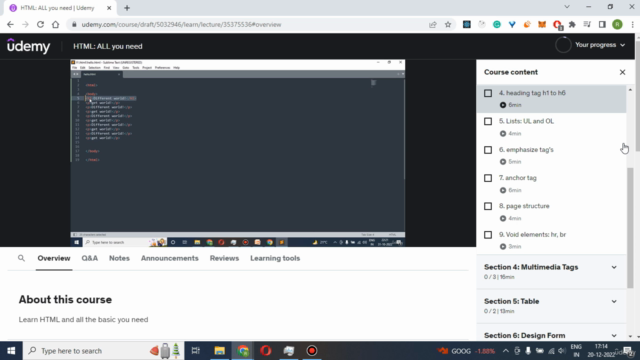Click the ENG IN language indicator

[576, 351]
